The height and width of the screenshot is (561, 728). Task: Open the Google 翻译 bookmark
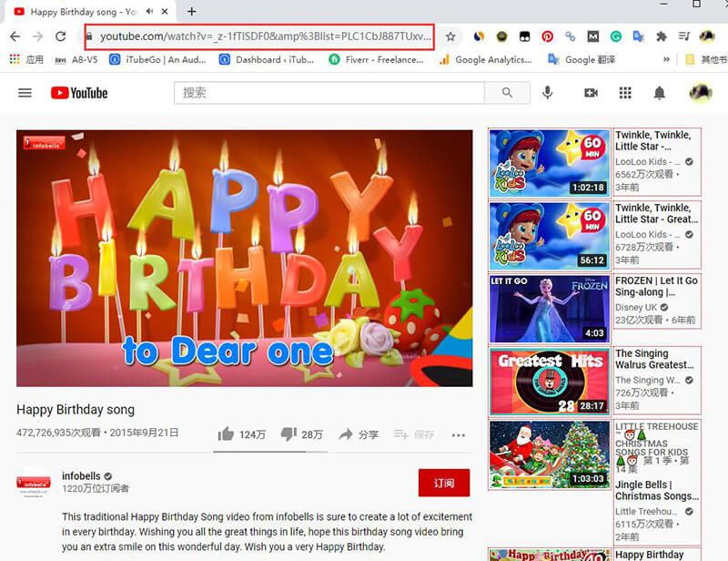(581, 59)
